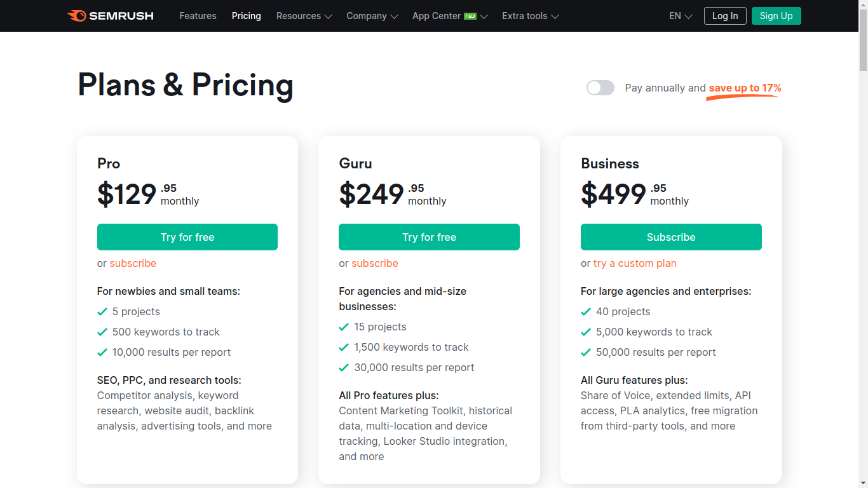This screenshot has width=868, height=488.
Task: Click the '15 projects' text
Action: (380, 327)
